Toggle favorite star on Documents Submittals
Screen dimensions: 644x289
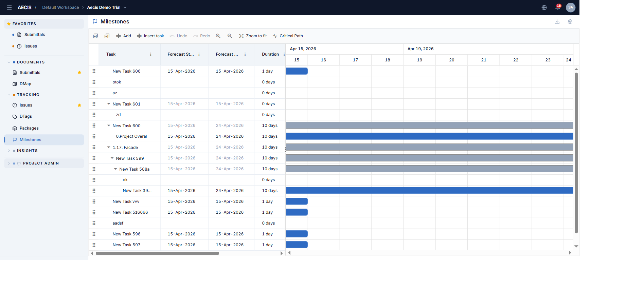point(79,73)
